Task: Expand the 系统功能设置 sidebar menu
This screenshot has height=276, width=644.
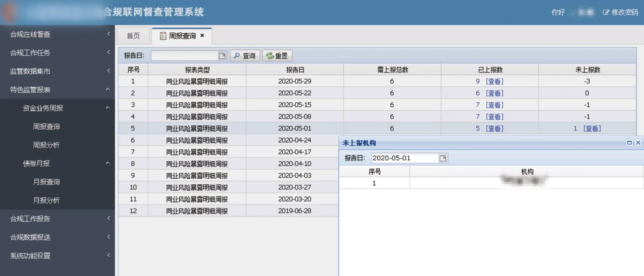Action: click(57, 255)
